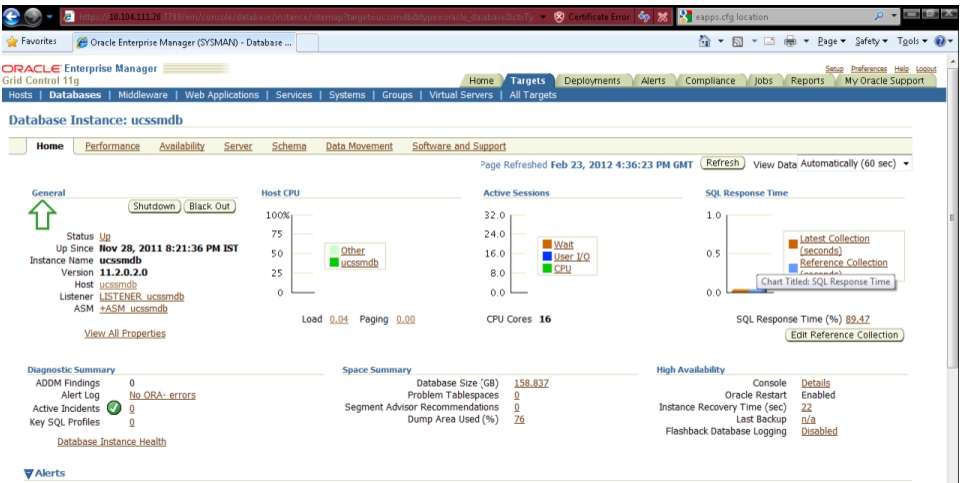The image size is (963, 483).
Task: Select the Jobs top tab
Action: point(763,80)
